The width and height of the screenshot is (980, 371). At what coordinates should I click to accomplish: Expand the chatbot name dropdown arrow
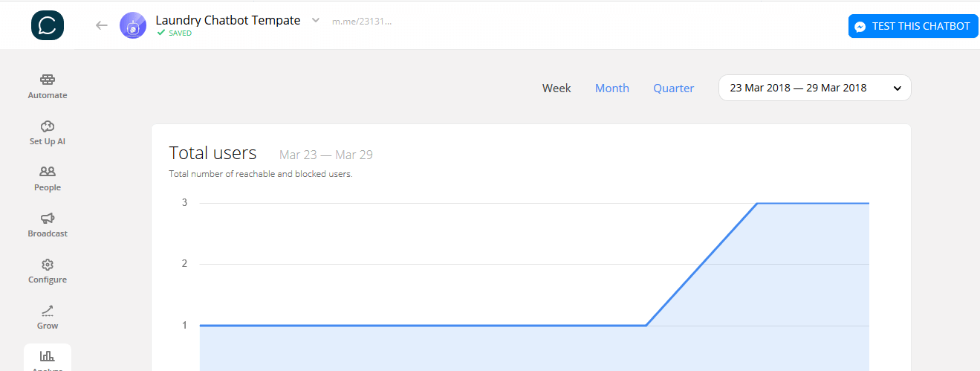[315, 20]
